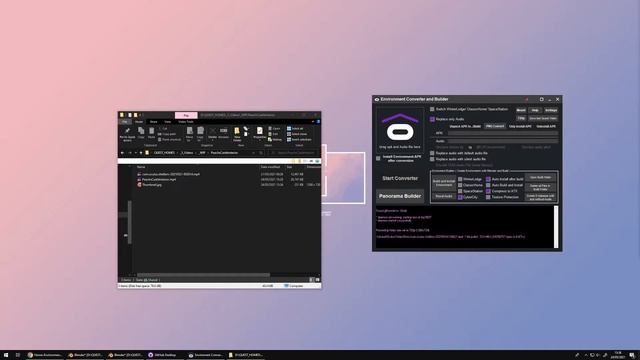Click the Delete icon in the ribbon
Screen dimensions: 640x360
(212, 131)
